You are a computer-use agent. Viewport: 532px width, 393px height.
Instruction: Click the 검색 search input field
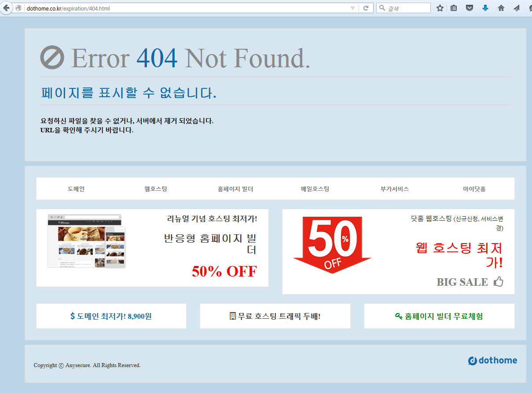(407, 8)
